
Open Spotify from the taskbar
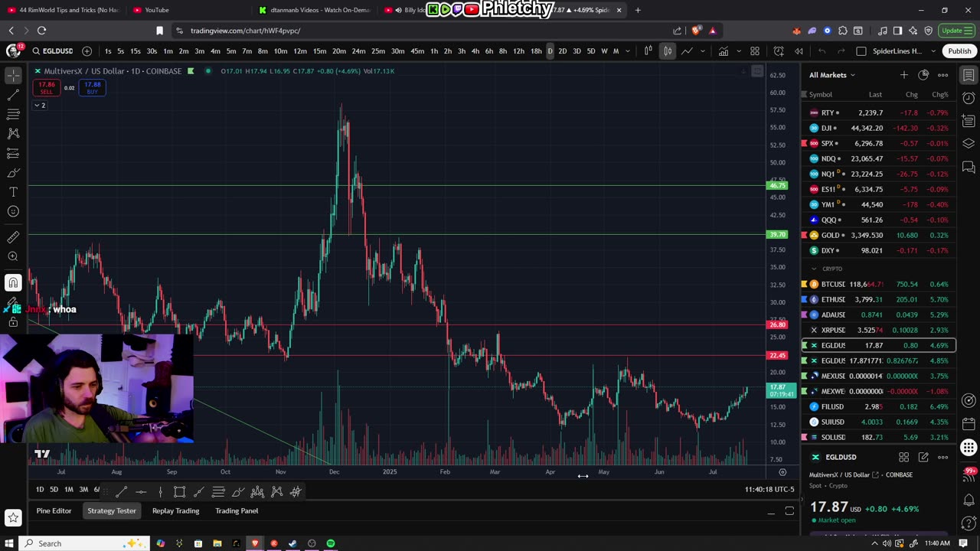click(x=331, y=543)
